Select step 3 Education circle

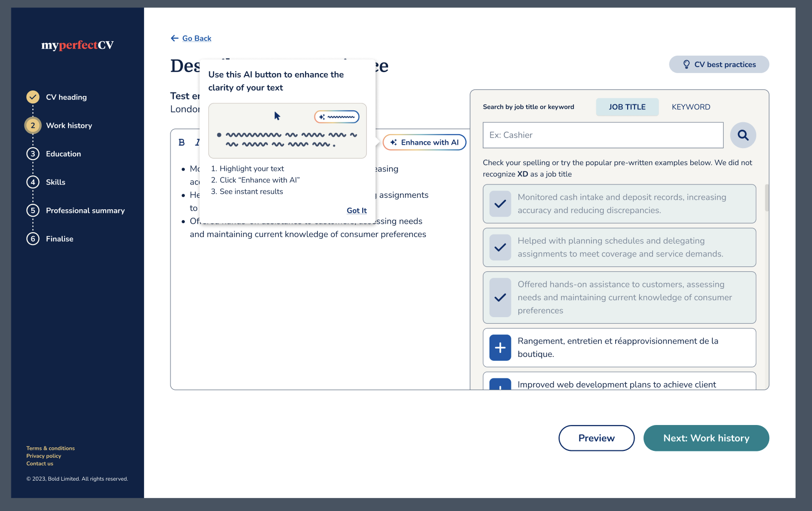33,154
